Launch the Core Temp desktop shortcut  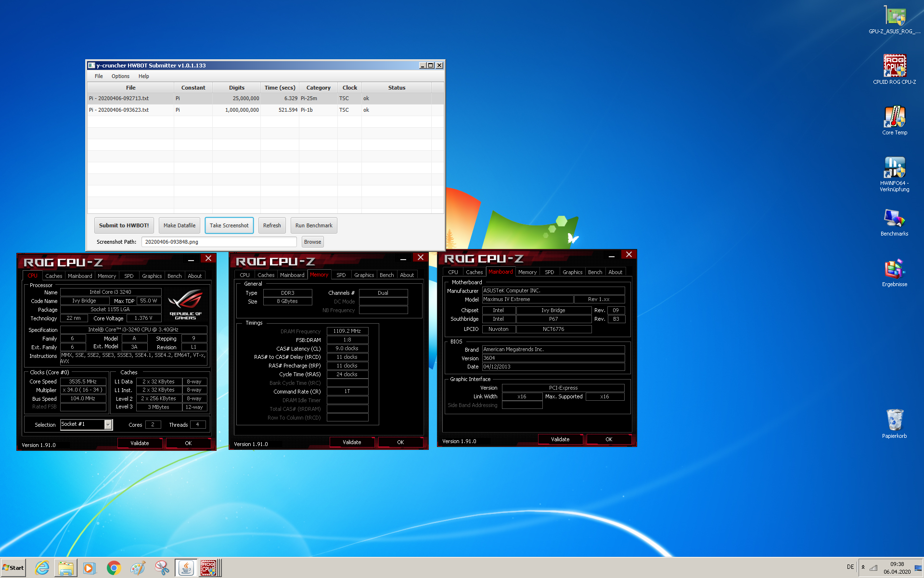click(x=895, y=120)
